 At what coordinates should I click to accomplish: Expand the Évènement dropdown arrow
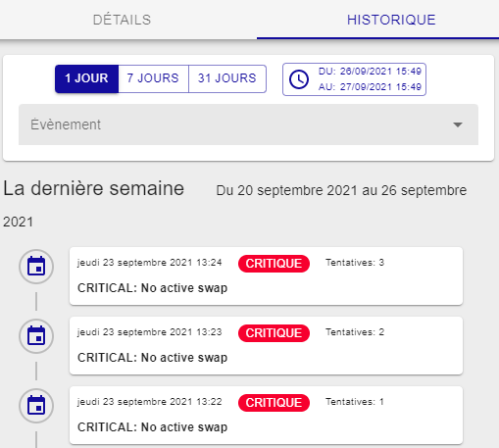[x=458, y=124]
